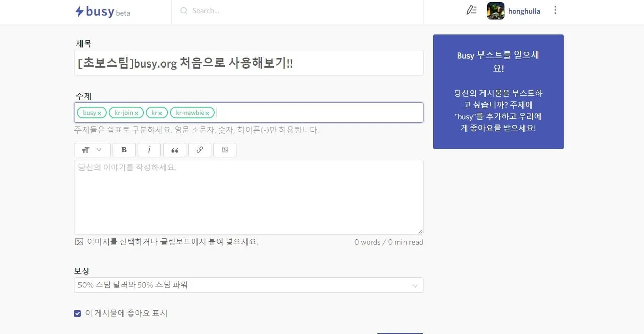Screen dimensions: 644x334
Task: Click the topics comma-separation hint text
Action: click(x=197, y=130)
